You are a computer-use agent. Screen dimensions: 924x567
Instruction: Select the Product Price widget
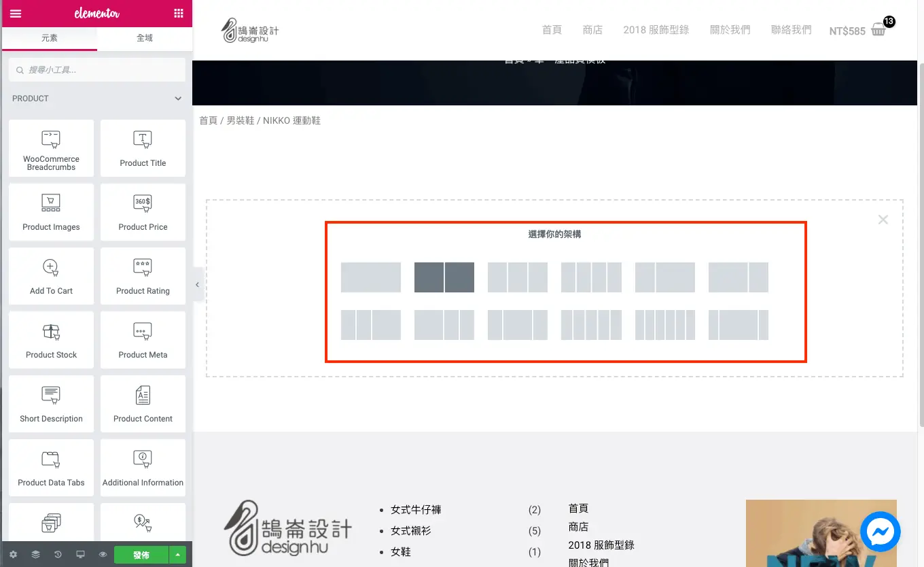tap(143, 212)
